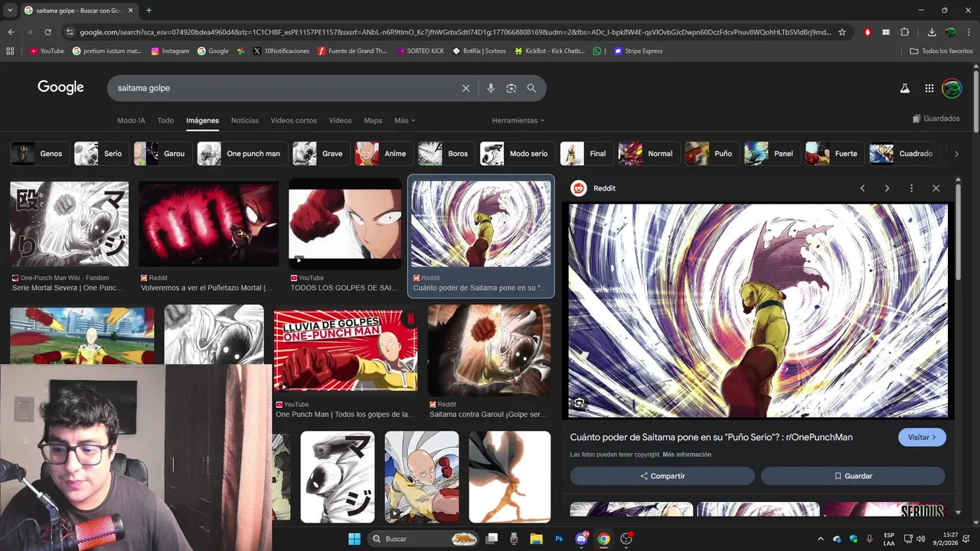Viewport: 980px width, 551px height.
Task: Open a new browser tab
Action: coord(149,10)
